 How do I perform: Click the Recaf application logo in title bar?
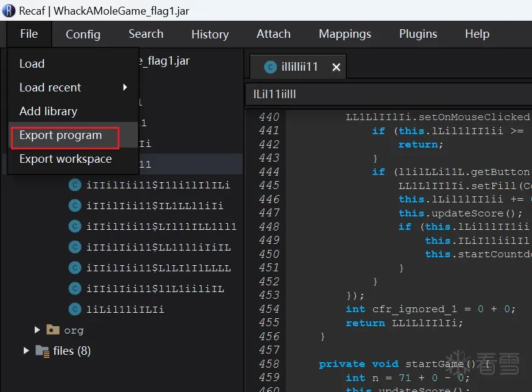[x=9, y=10]
